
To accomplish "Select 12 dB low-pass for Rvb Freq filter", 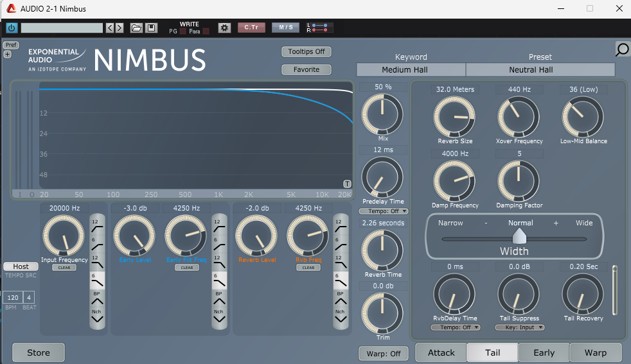I will click(341, 262).
